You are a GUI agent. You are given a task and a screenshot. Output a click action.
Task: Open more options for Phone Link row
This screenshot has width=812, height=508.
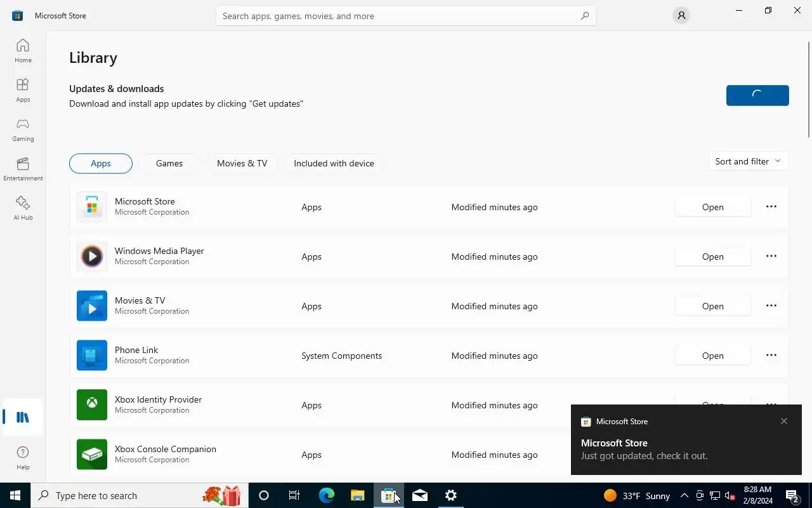pyautogui.click(x=771, y=355)
